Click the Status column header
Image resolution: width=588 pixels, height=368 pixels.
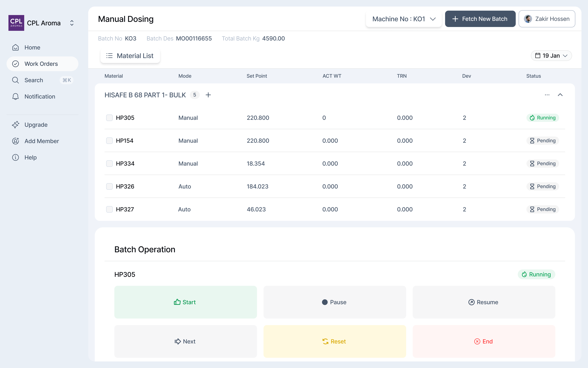pyautogui.click(x=534, y=76)
